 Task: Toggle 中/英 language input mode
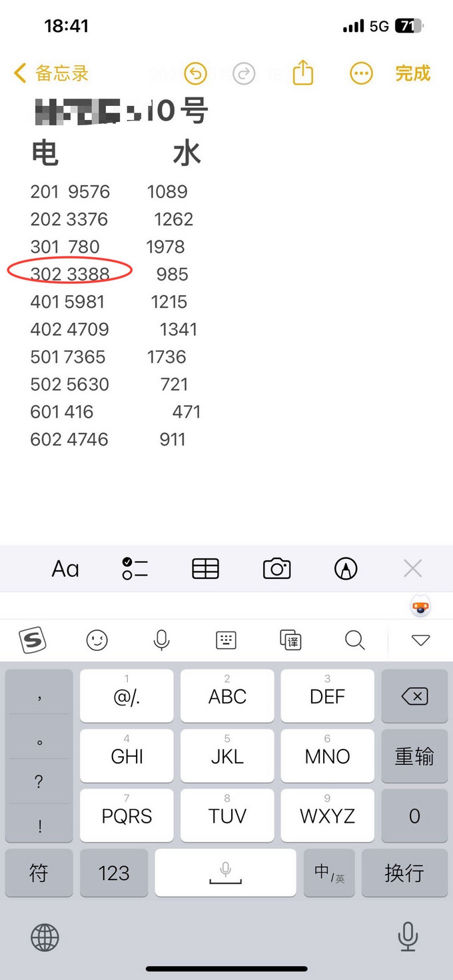[x=329, y=873]
